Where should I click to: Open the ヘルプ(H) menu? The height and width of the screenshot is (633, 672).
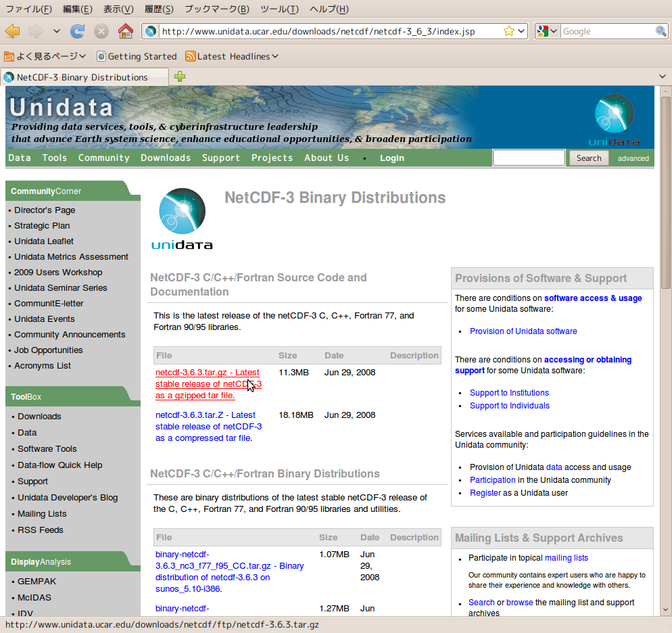(x=329, y=9)
